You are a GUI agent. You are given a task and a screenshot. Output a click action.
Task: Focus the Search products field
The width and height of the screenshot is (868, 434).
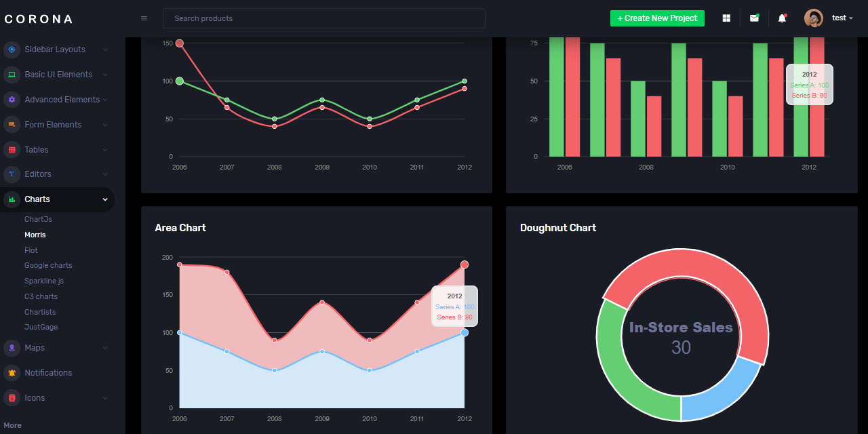pos(324,18)
